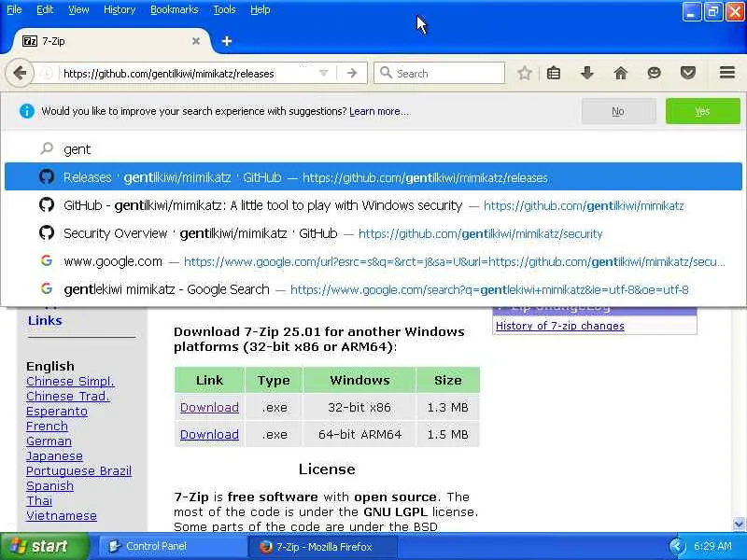Image resolution: width=747 pixels, height=560 pixels.
Task: Choose the Releases gentilkiwi/mimikatz suggestion
Action: coord(373,177)
